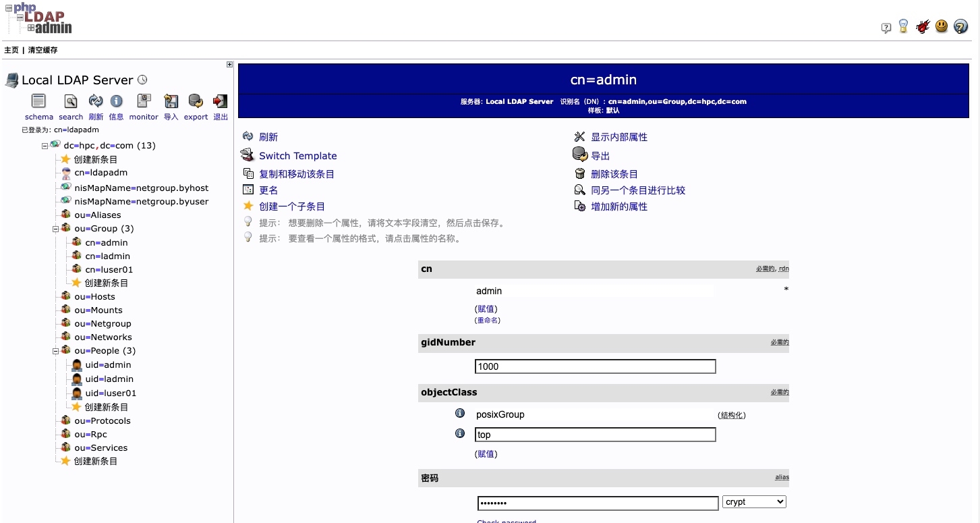Click the info icon beside posixGroup

(x=459, y=413)
